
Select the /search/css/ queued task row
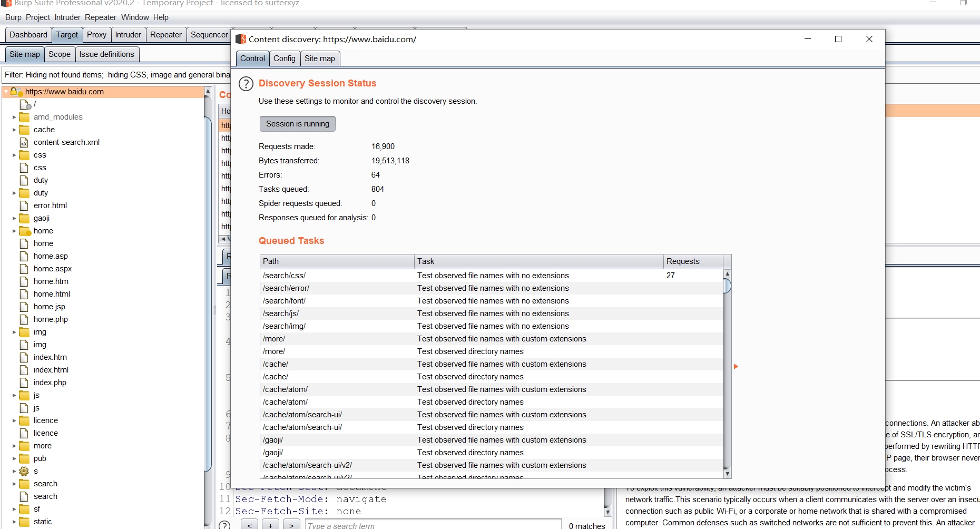tap(492, 276)
